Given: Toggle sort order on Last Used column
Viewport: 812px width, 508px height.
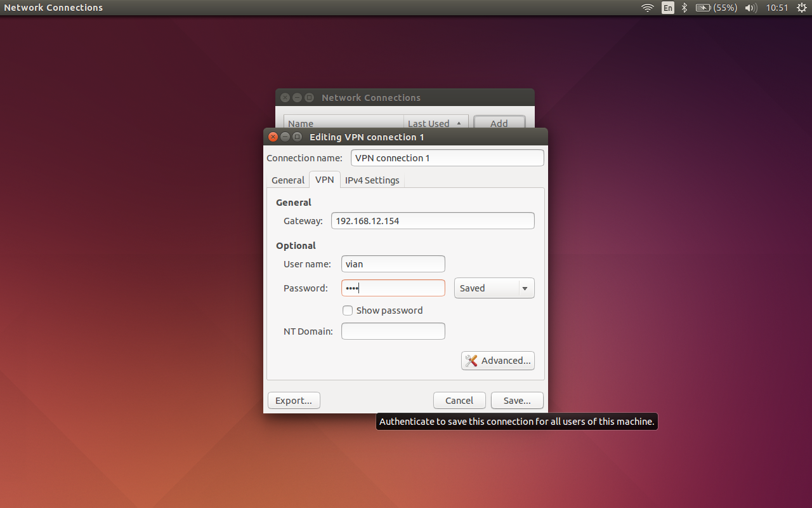Looking at the screenshot, I should click(436, 123).
